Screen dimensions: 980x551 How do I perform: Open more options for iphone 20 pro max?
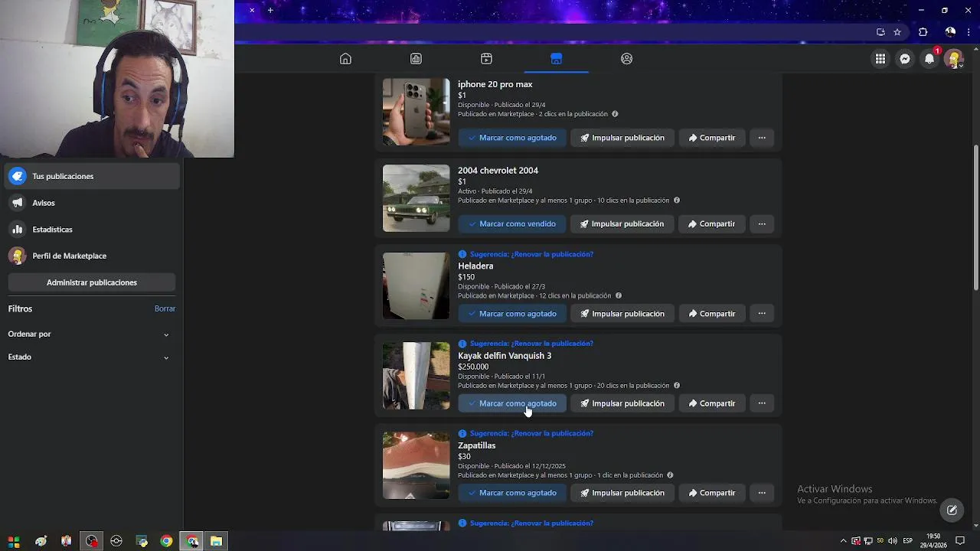[x=762, y=138]
